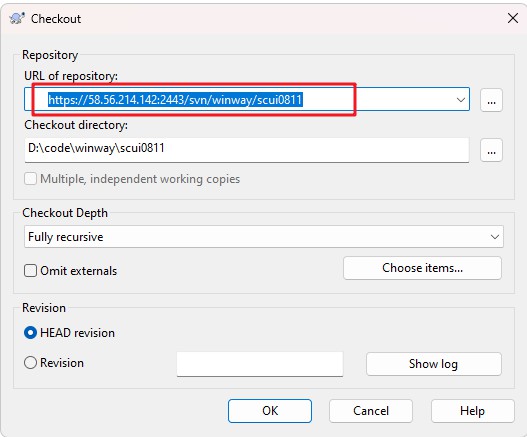
Task: Choose the Revision radio button
Action: pos(30,363)
